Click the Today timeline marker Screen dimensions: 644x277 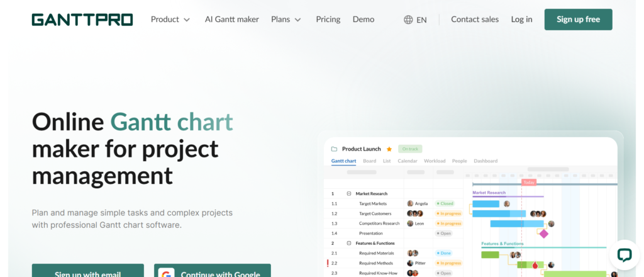pyautogui.click(x=529, y=183)
